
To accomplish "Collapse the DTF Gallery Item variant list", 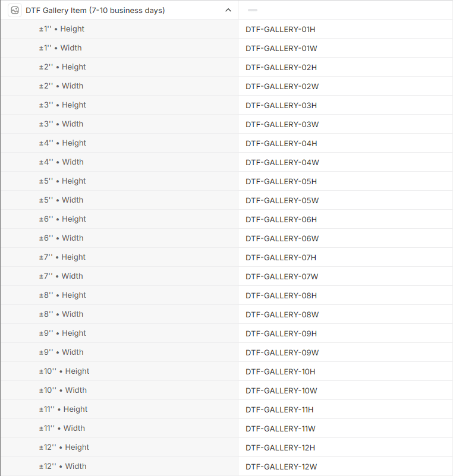I will point(228,10).
